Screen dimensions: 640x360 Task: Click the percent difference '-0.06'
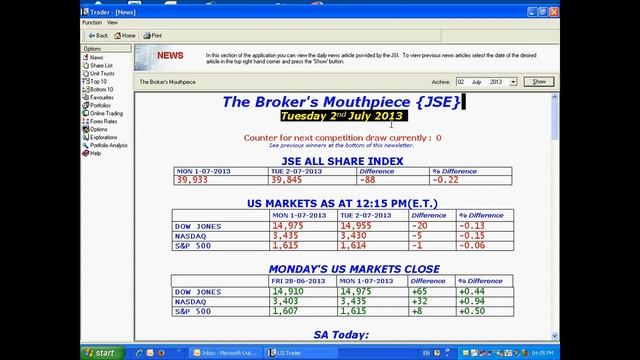click(472, 246)
